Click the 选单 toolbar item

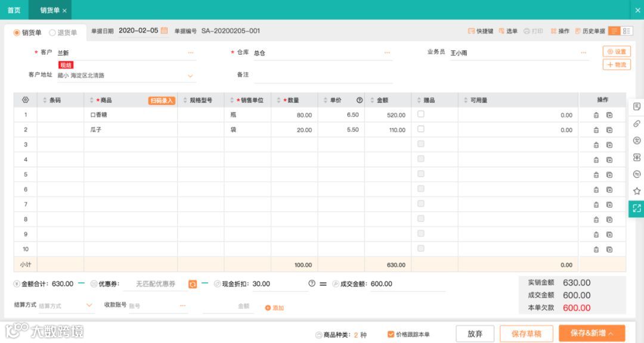click(x=508, y=31)
